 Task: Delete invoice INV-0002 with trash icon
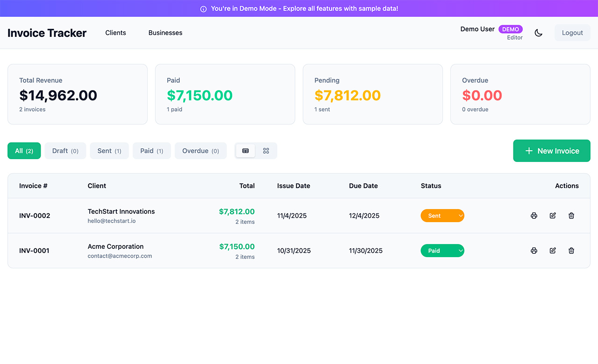pyautogui.click(x=571, y=216)
